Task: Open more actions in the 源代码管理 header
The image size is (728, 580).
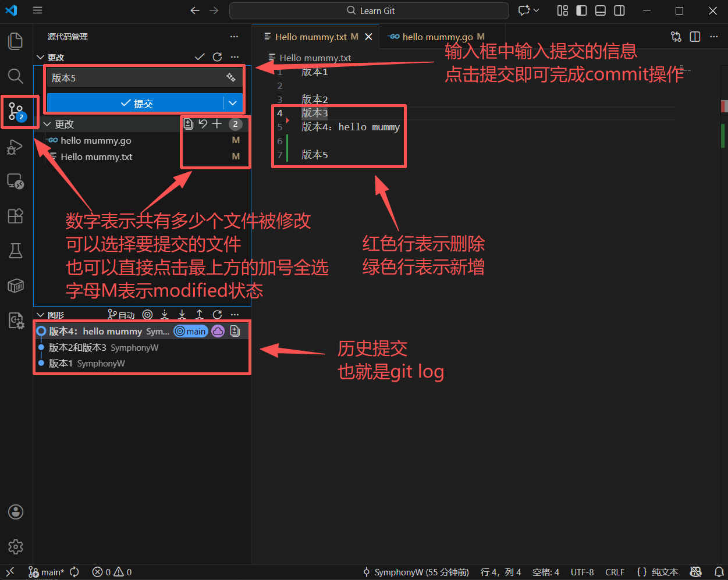Action: (234, 37)
